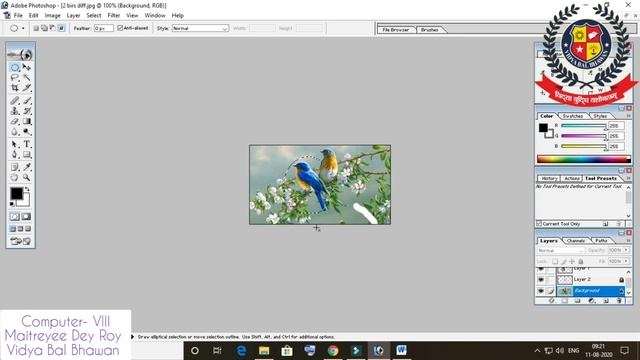Click the Feather input field
This screenshot has width=640, height=360.
tap(104, 28)
